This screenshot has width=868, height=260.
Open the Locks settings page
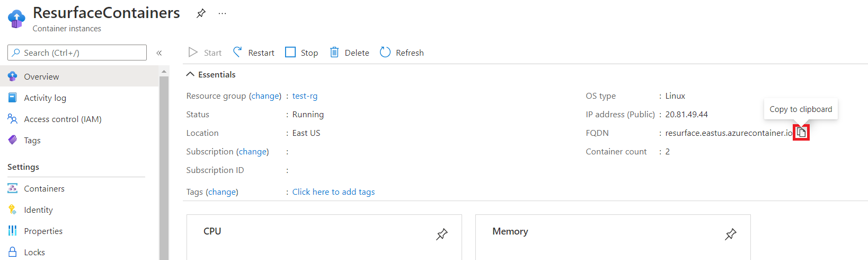(79, 252)
